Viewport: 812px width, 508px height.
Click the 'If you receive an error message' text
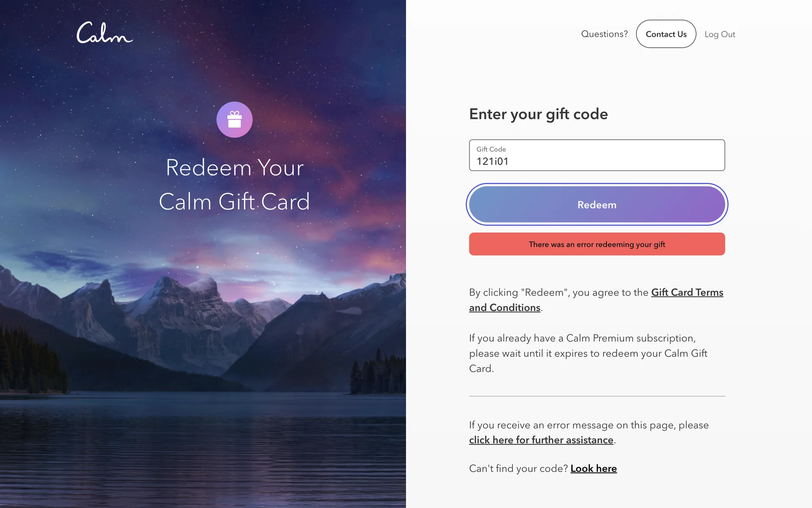pyautogui.click(x=589, y=425)
